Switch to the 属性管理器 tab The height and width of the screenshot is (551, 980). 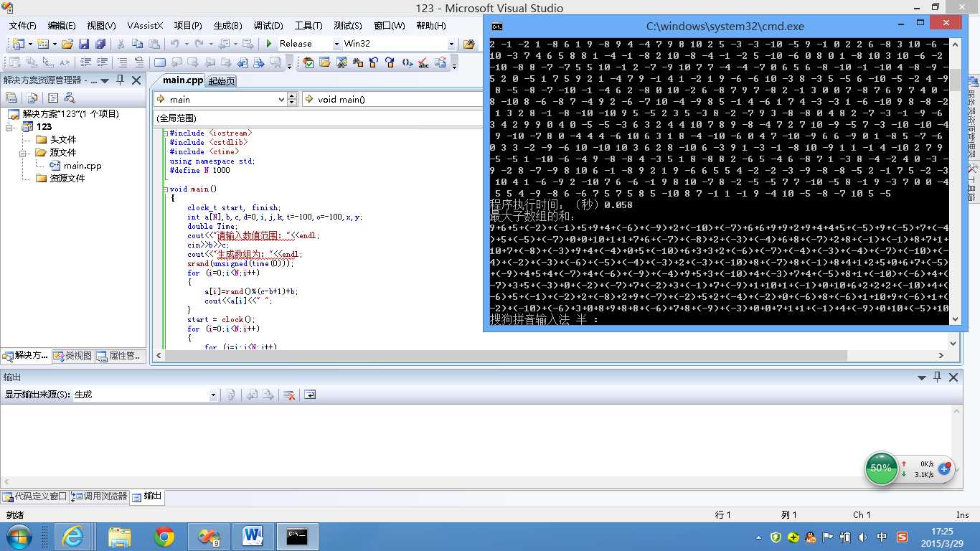[x=120, y=356]
